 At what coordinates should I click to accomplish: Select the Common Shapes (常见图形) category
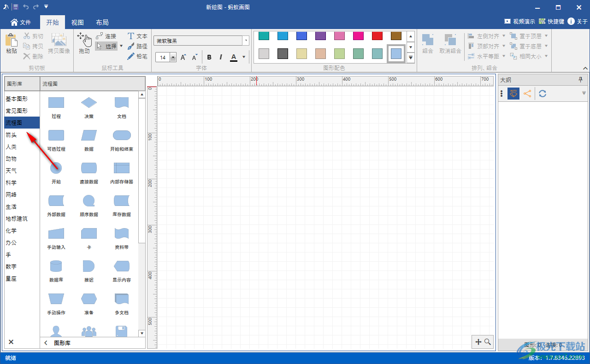(22, 111)
